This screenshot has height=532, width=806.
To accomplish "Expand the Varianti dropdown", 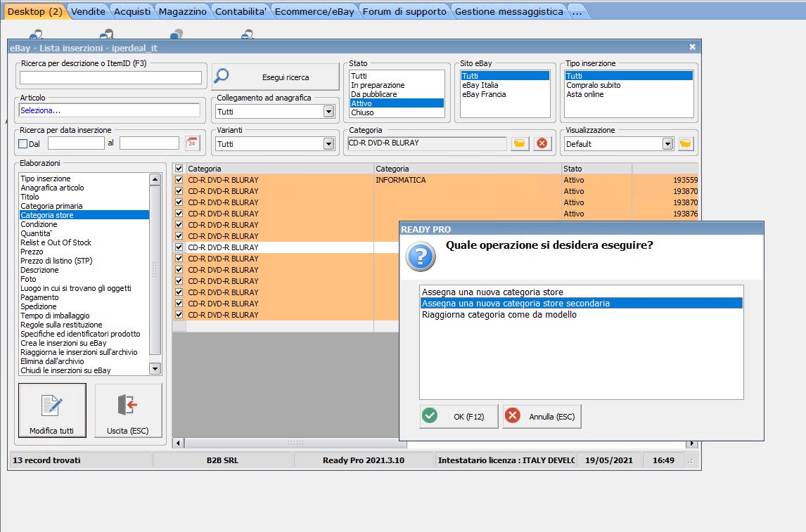I will pos(329,144).
